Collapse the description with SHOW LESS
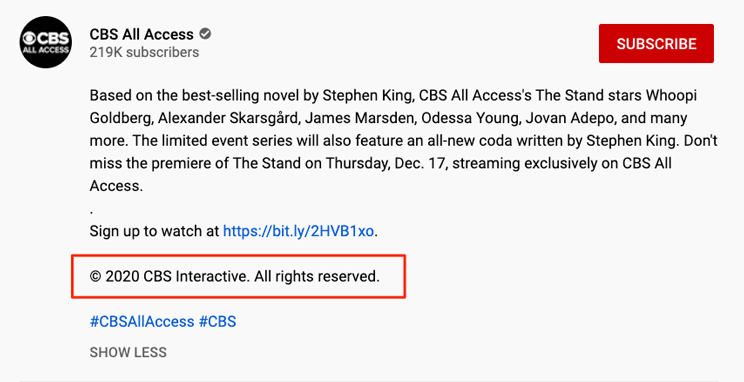Screen dimensions: 744x382 (x=128, y=352)
